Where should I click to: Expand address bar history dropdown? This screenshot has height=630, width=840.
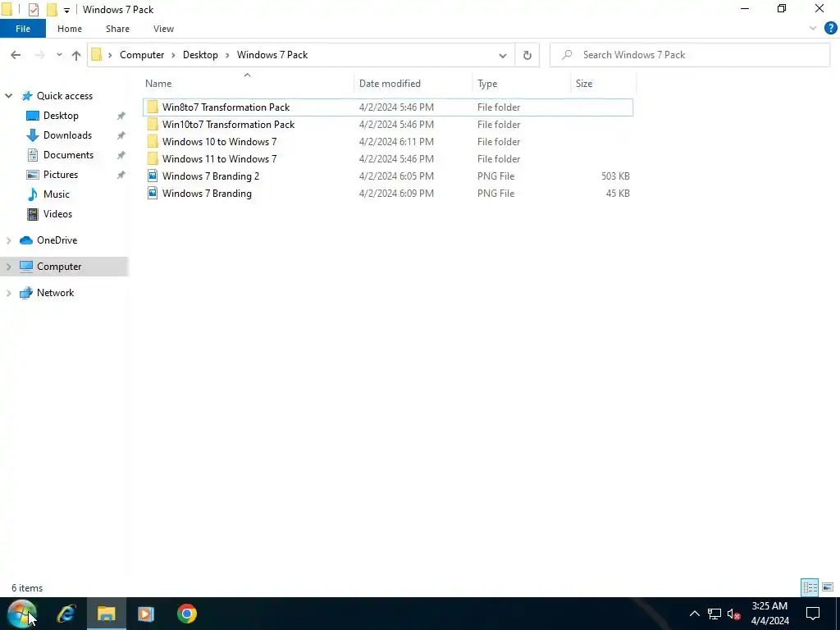click(503, 55)
